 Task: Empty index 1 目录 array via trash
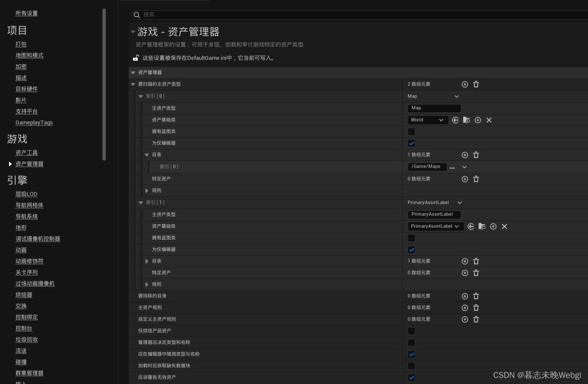(476, 261)
